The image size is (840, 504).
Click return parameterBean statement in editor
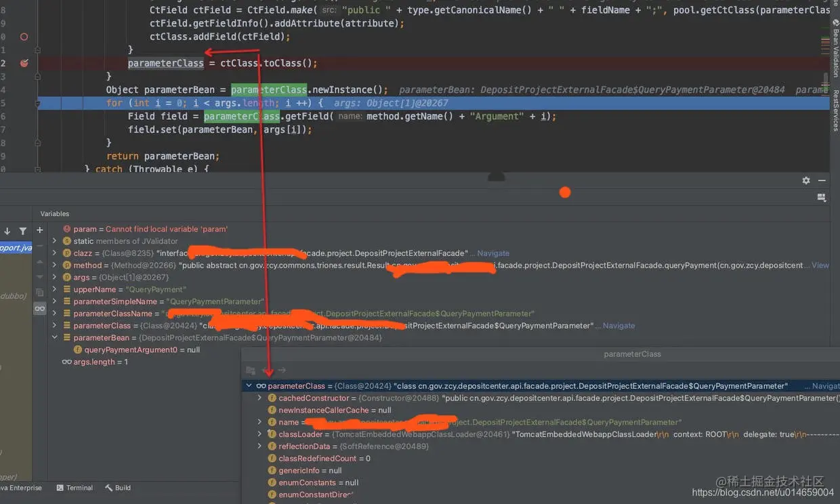click(163, 156)
